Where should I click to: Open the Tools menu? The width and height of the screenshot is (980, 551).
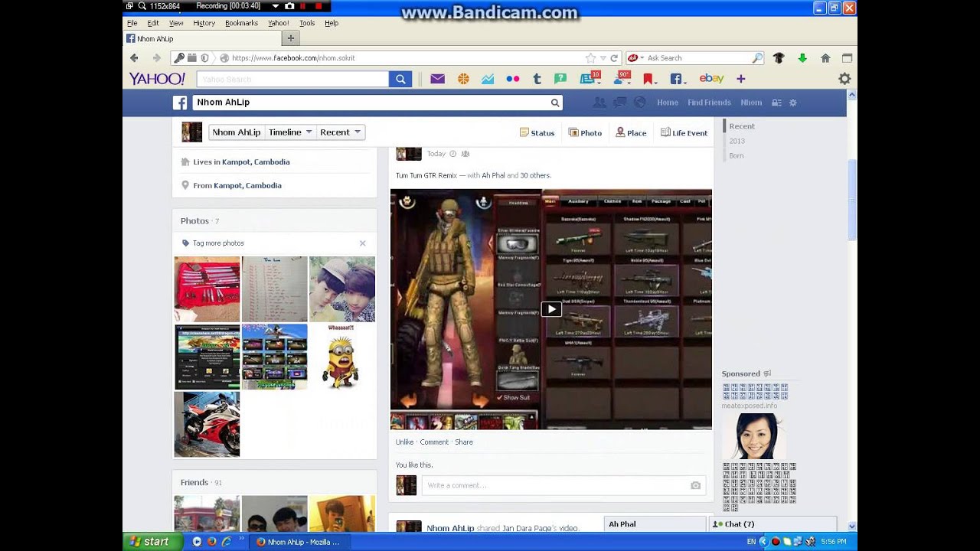(307, 23)
